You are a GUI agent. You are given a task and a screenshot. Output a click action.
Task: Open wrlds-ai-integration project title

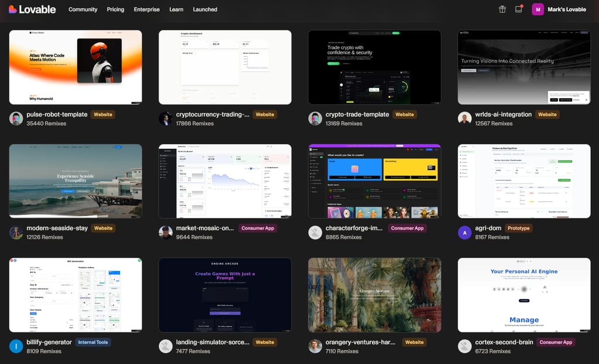tap(503, 114)
